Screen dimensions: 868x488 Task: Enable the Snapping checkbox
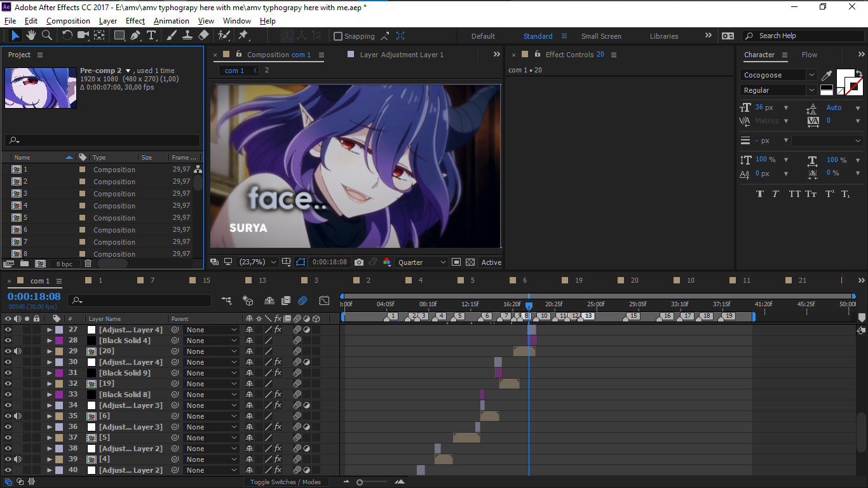click(x=338, y=36)
